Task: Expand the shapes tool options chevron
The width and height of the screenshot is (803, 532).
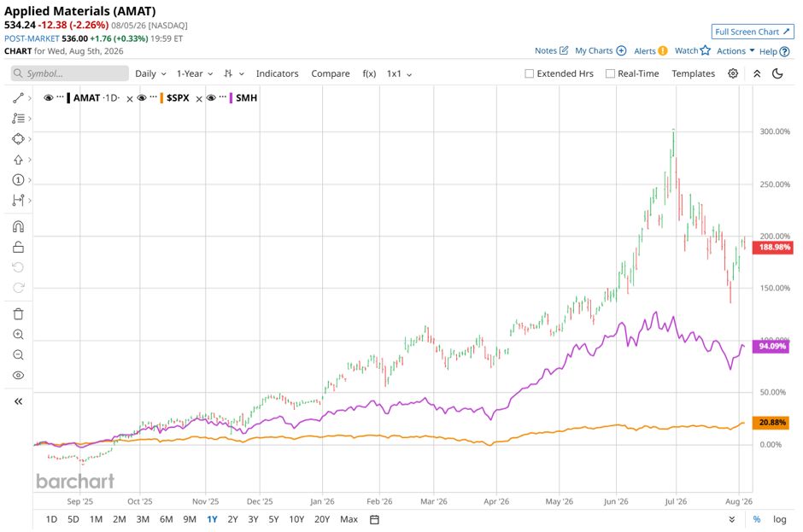Action: [x=30, y=138]
